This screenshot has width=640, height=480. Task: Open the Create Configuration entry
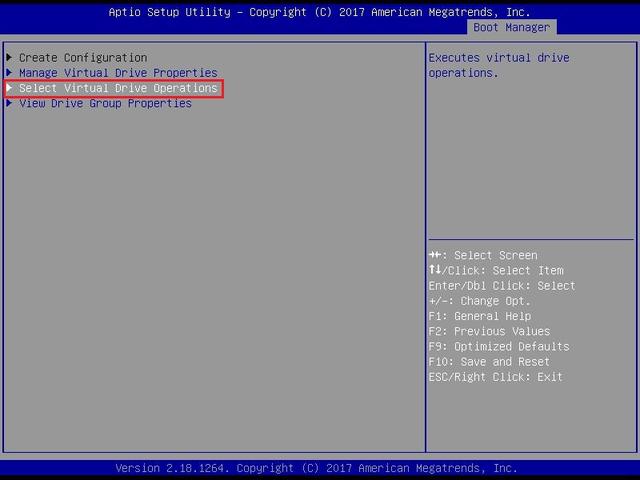pyautogui.click(x=83, y=58)
